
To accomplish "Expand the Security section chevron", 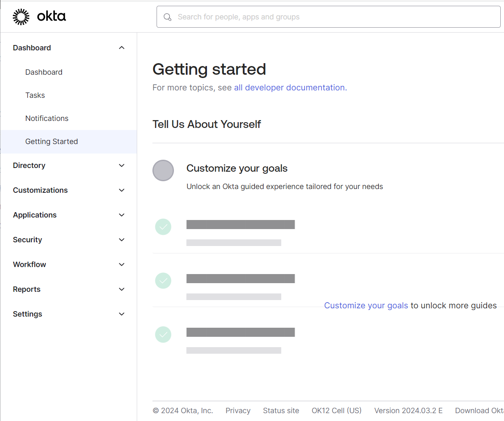I will (121, 240).
